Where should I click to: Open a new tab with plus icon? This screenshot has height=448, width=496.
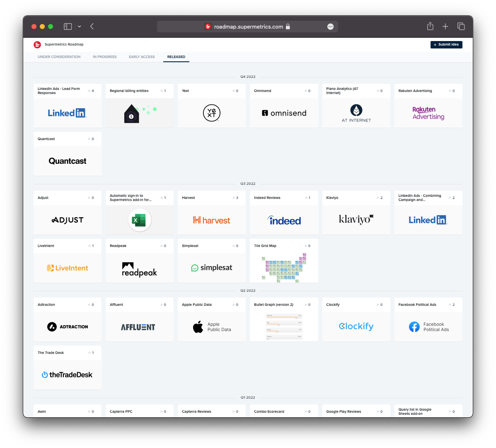(x=445, y=27)
